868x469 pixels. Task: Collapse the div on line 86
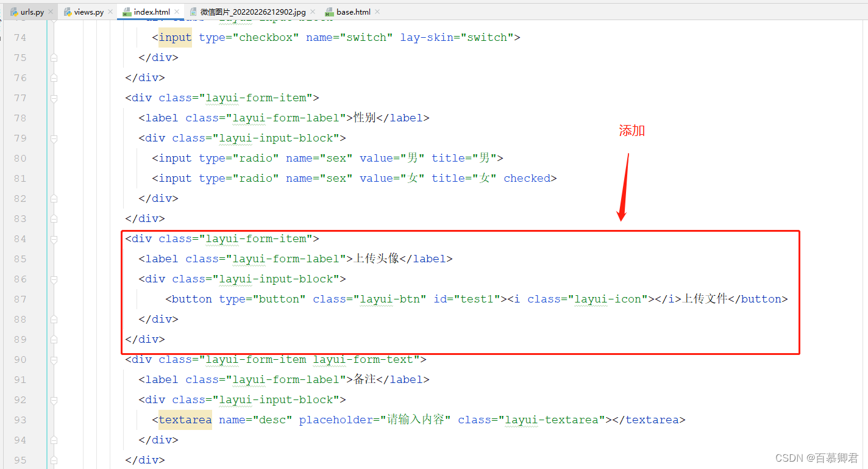click(x=54, y=279)
